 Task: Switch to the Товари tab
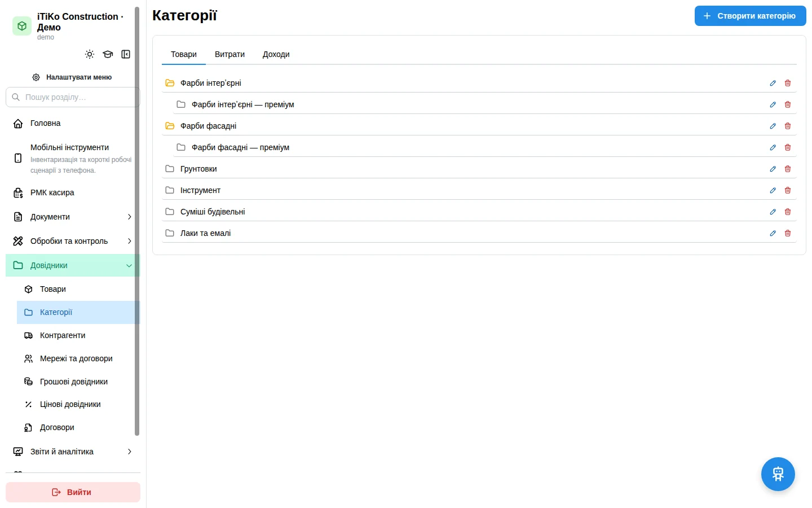coord(184,54)
